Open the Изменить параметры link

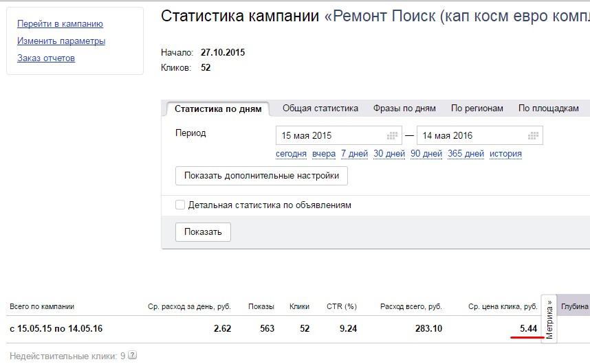pos(61,41)
